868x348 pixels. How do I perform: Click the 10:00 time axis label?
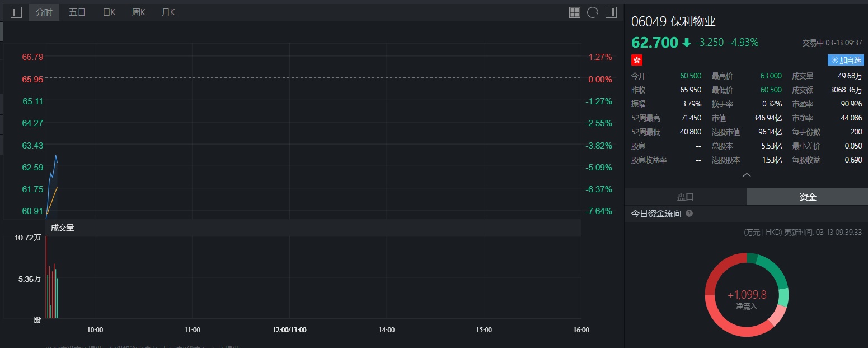(x=95, y=330)
